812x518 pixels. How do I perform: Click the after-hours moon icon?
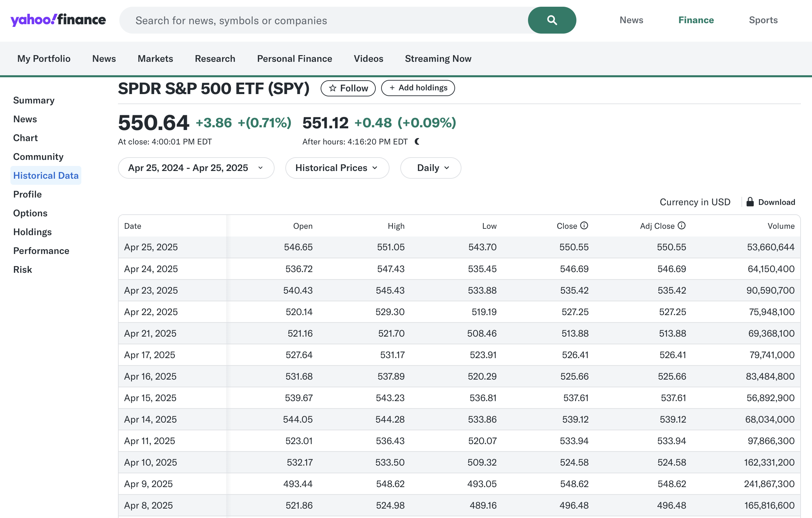[417, 141]
